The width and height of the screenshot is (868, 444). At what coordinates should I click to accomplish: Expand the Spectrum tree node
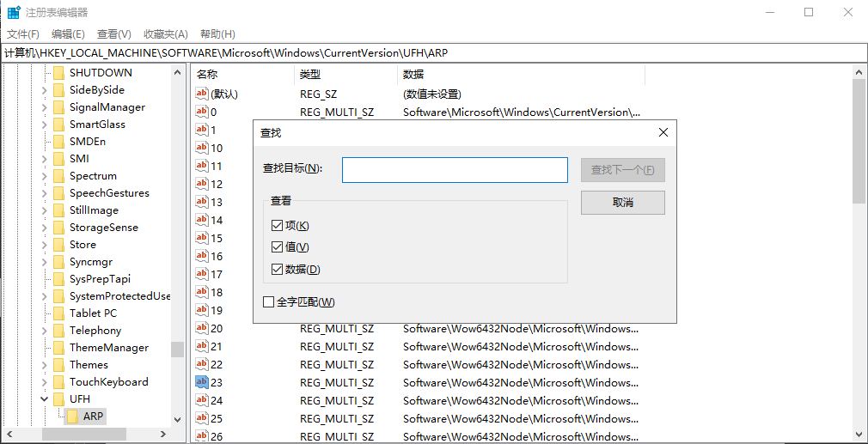45,176
